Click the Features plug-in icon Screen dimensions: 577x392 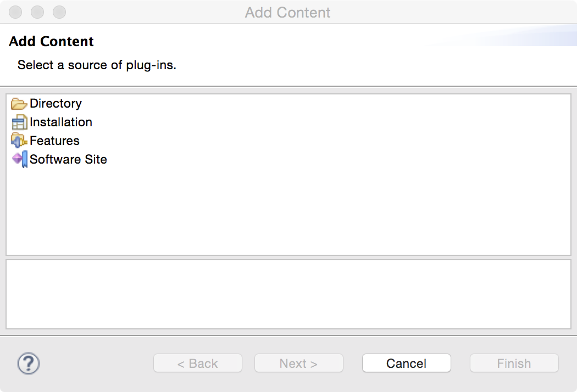click(19, 141)
